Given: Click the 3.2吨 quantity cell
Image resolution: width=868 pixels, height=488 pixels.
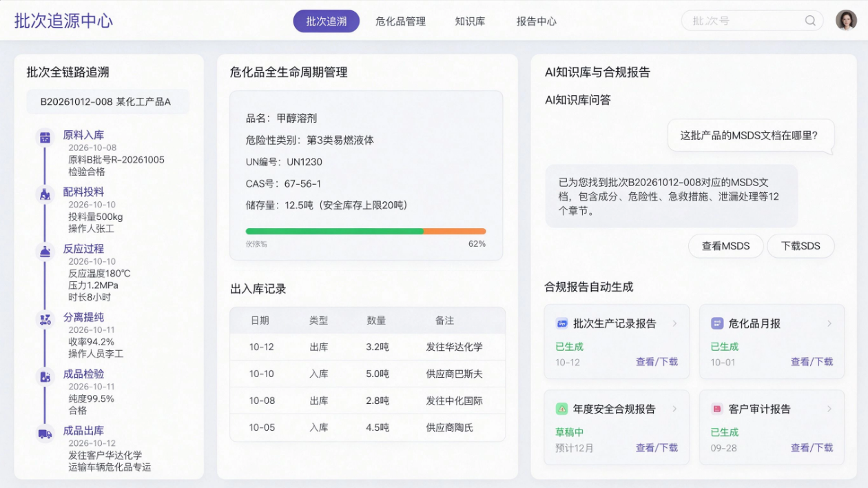Looking at the screenshot, I should [x=378, y=347].
